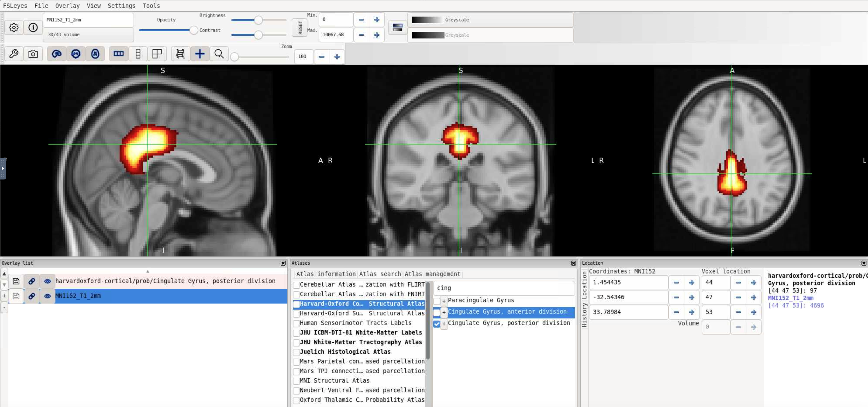Switch to Atlas search tab
This screenshot has width=868, height=407.
380,274
